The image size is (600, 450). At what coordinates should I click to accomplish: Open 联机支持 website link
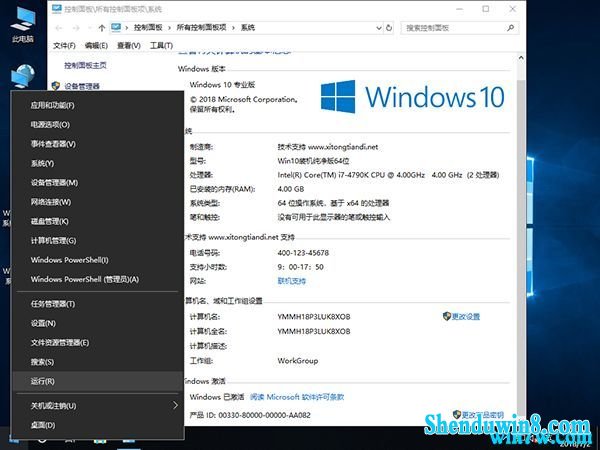(x=292, y=281)
